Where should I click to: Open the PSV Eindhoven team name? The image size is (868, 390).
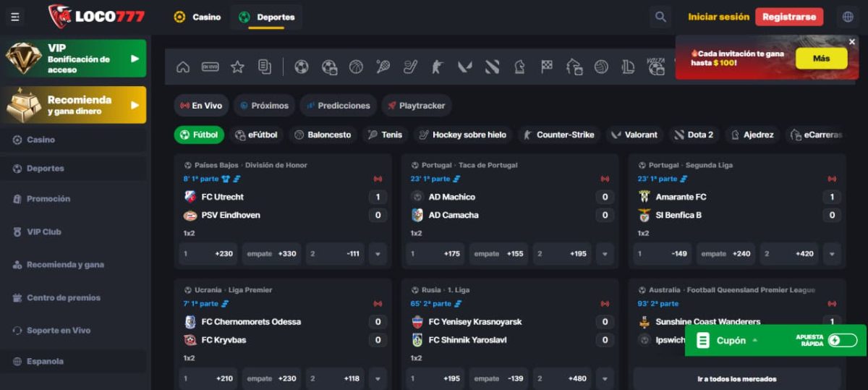tap(231, 215)
